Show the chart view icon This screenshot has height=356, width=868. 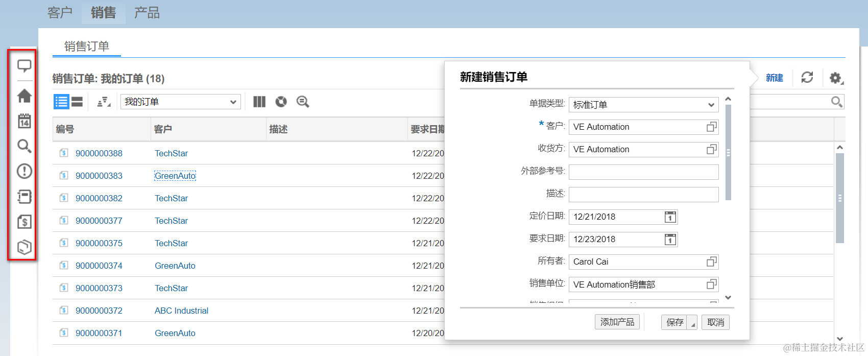281,102
